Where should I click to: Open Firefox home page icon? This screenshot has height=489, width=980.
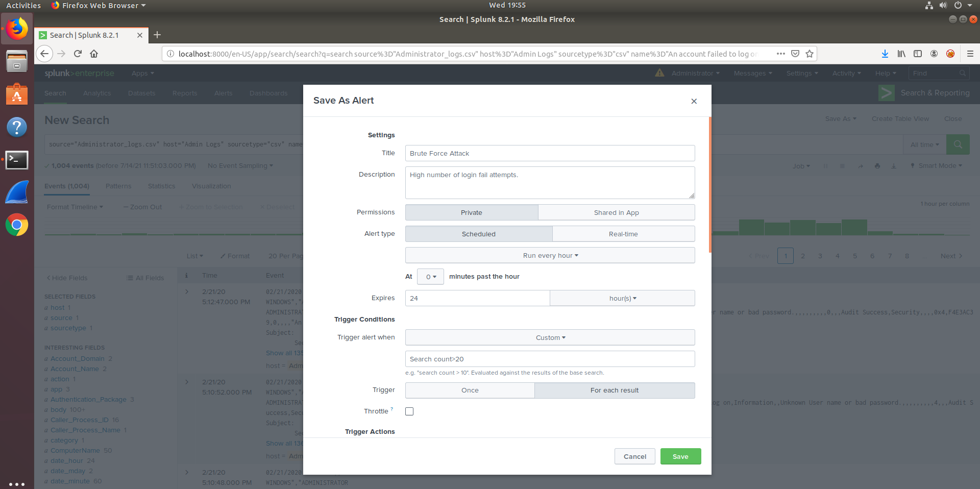[x=94, y=54]
